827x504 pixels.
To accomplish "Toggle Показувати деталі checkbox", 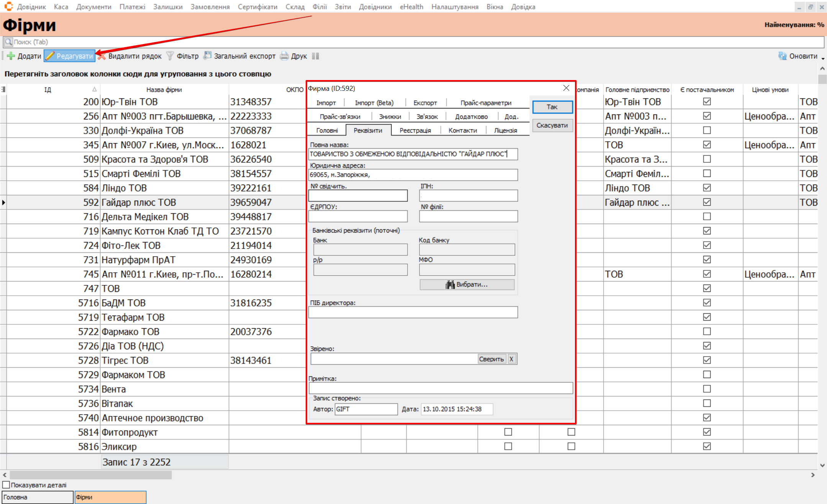I will 6,485.
